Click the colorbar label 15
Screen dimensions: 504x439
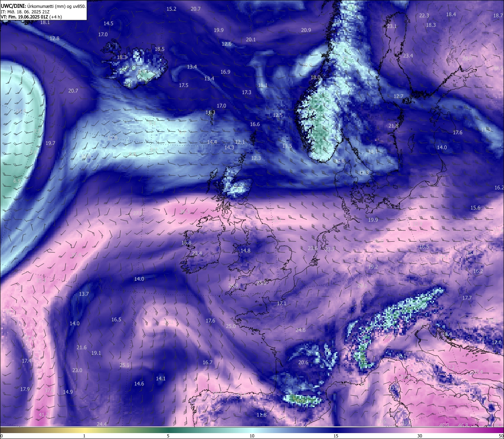coord(336,436)
